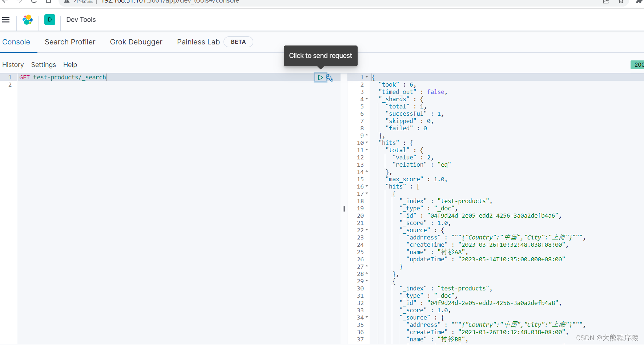Click the page reload icon
Viewport: 644px width, 345px height.
point(34,2)
